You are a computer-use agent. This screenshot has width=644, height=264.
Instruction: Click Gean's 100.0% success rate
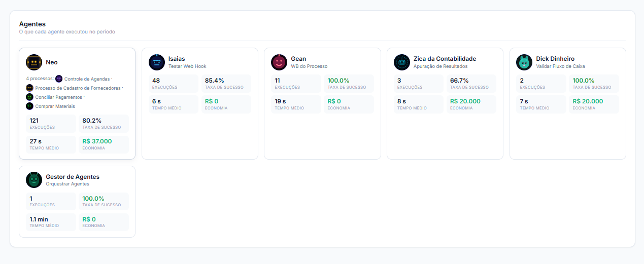[x=338, y=81]
